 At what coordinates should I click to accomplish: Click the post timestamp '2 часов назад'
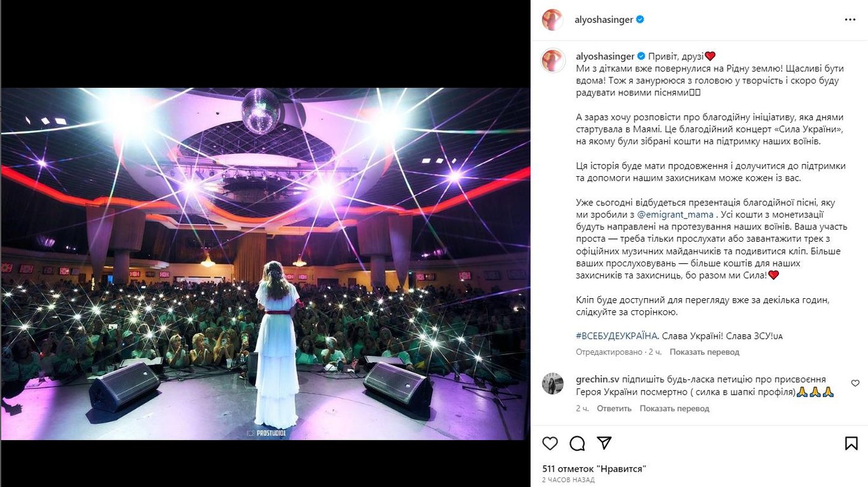pyautogui.click(x=568, y=480)
